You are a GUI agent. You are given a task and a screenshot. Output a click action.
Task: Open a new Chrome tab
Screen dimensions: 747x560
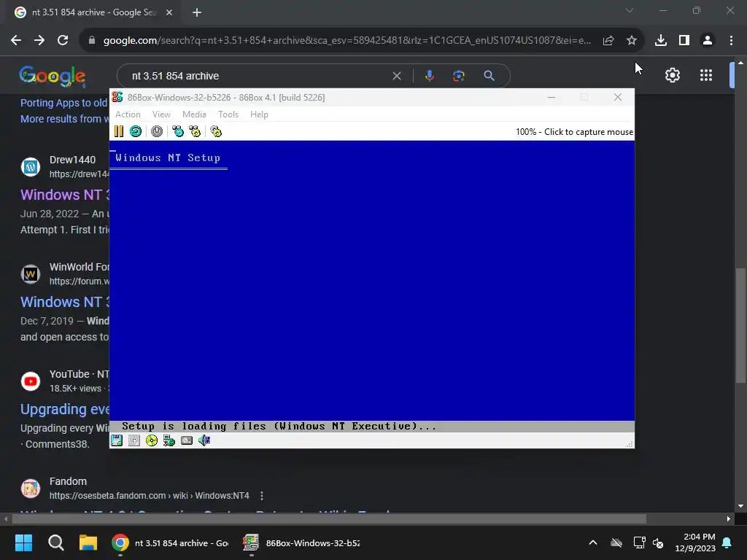197,12
